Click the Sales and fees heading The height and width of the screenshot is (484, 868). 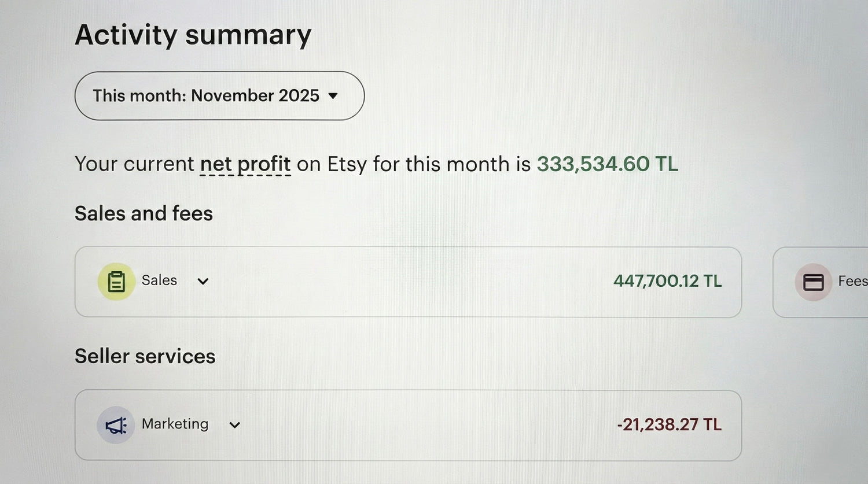coord(144,213)
